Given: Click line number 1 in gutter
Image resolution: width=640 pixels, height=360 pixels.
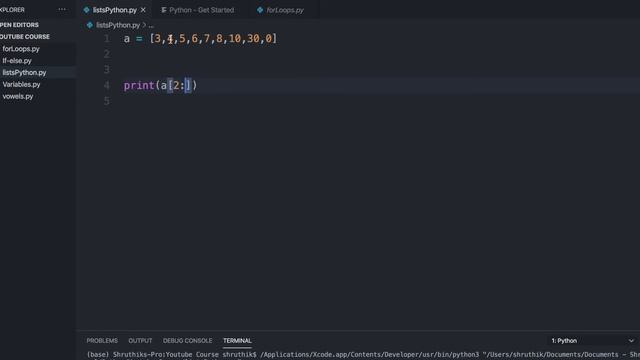Looking at the screenshot, I should tap(107, 39).
